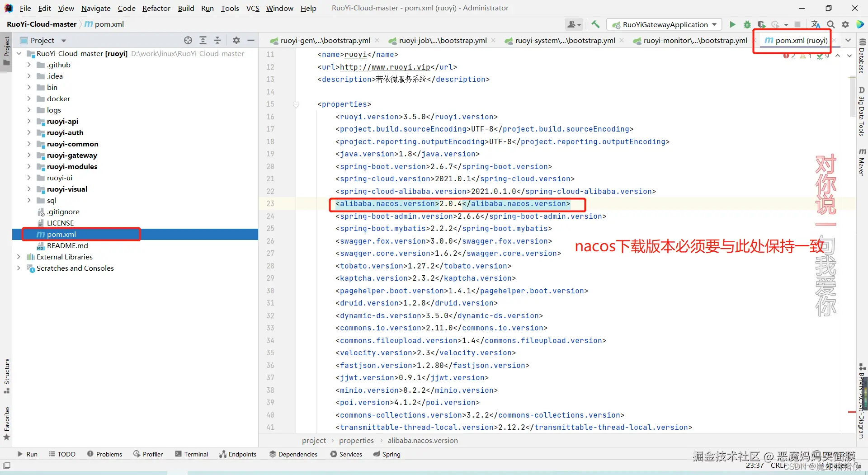Open the Big Data Tools side panel

click(862, 111)
